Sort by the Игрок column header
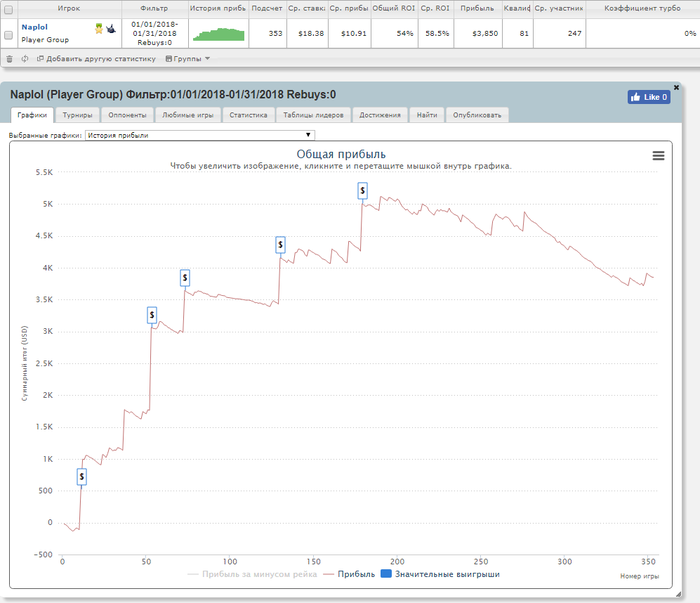This screenshot has width=700, height=603. pyautogui.click(x=68, y=8)
